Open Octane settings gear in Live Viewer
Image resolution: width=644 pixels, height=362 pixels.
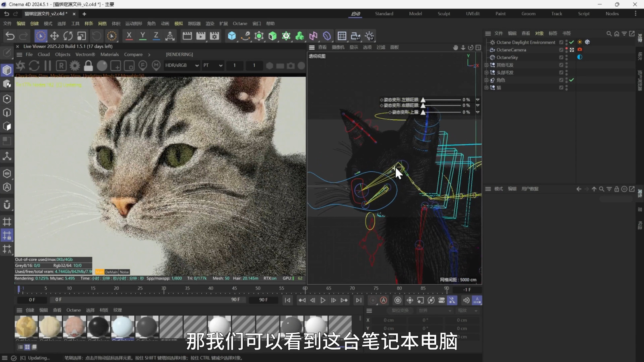pos(75,65)
